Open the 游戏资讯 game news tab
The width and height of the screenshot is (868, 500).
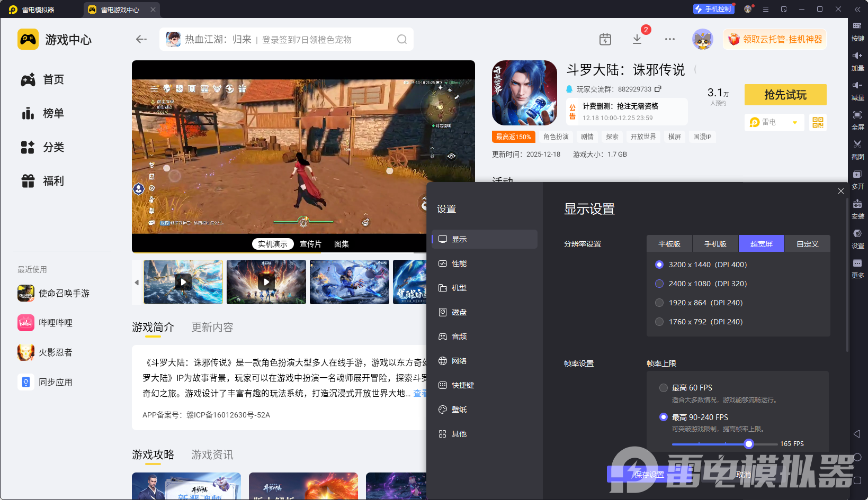click(x=212, y=455)
